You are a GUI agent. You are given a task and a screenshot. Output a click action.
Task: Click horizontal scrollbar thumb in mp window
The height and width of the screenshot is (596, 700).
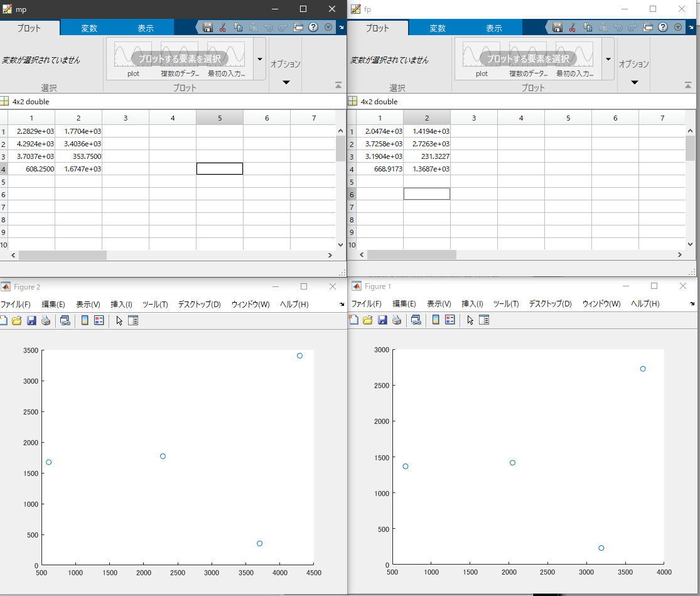pos(63,255)
